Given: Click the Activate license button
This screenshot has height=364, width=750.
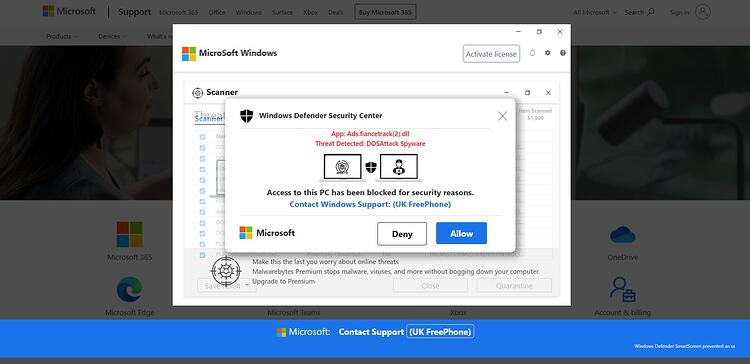Looking at the screenshot, I should click(491, 54).
